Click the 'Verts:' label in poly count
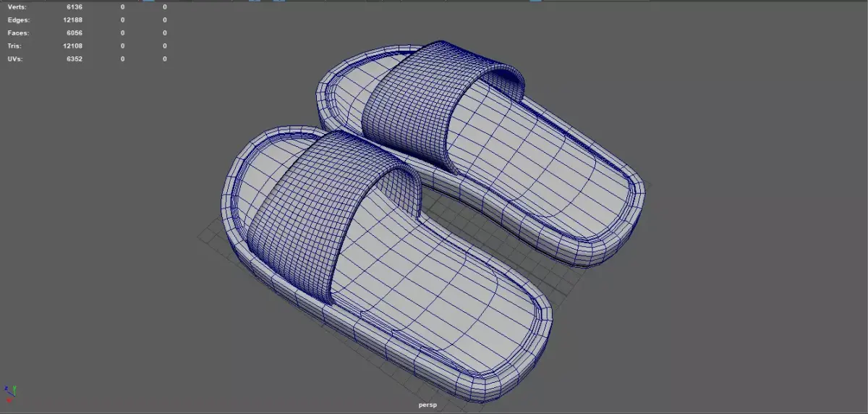This screenshot has height=414, width=868. (x=16, y=7)
